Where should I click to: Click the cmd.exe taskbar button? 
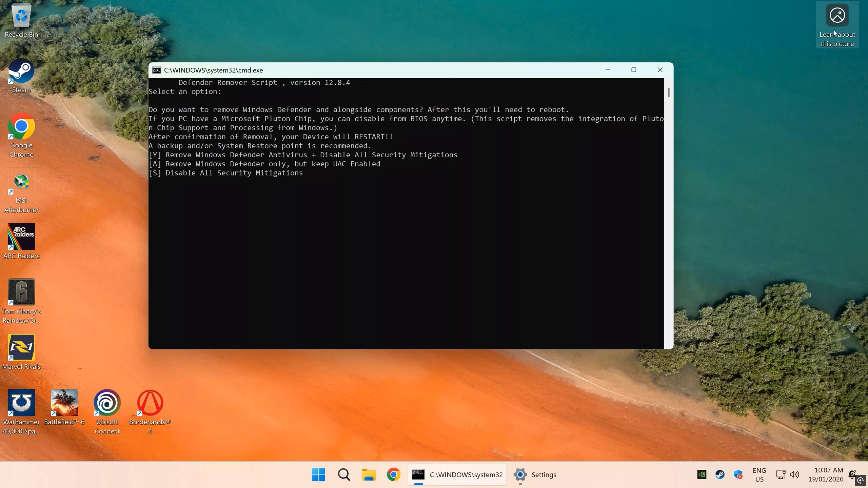pos(457,474)
